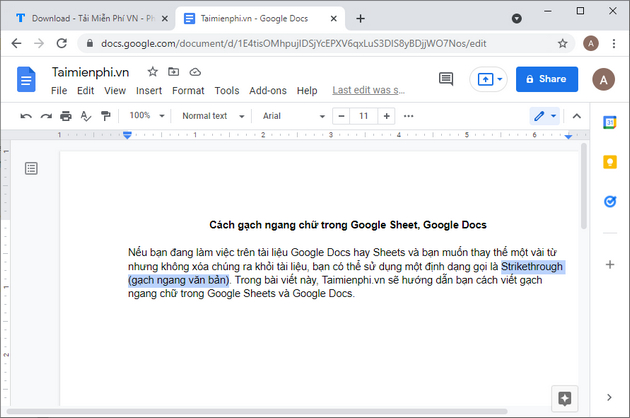The image size is (630, 418).
Task: Switch to the Download - Tải Miễn Phí VN tab
Action: pos(86,18)
